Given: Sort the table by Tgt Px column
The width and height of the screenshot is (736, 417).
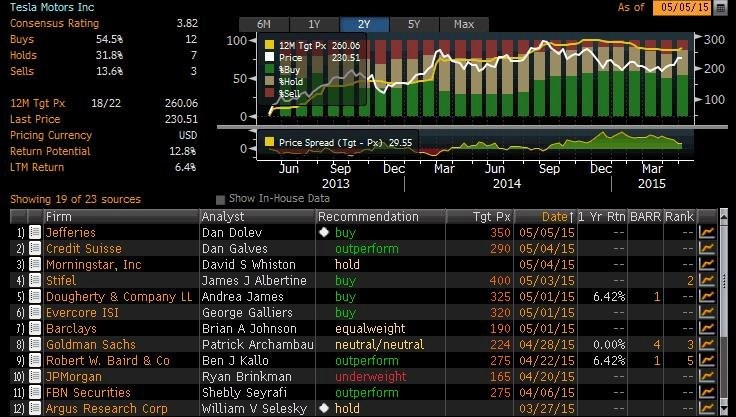Looking at the screenshot, I should [480, 216].
